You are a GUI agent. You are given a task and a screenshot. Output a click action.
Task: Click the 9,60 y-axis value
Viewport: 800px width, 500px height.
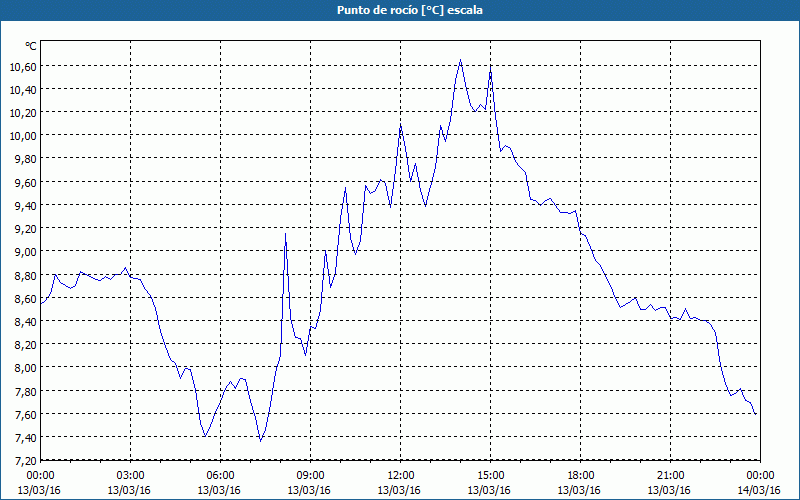pyautogui.click(x=26, y=182)
